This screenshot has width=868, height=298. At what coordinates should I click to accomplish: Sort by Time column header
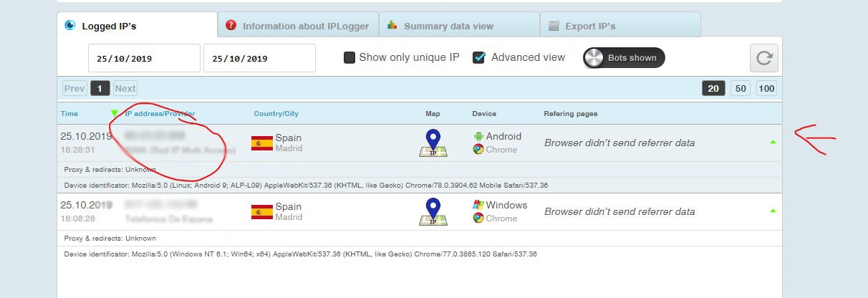point(69,114)
